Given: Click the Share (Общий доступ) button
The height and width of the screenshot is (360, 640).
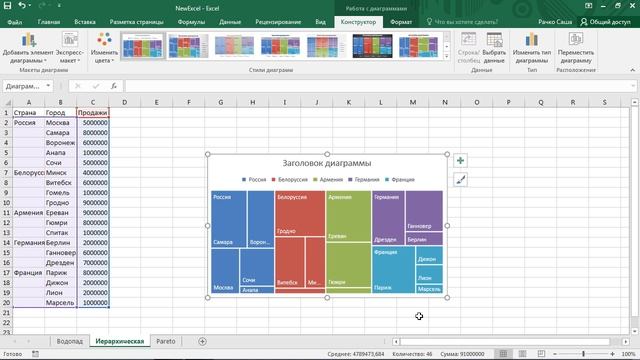Looking at the screenshot, I should point(606,22).
